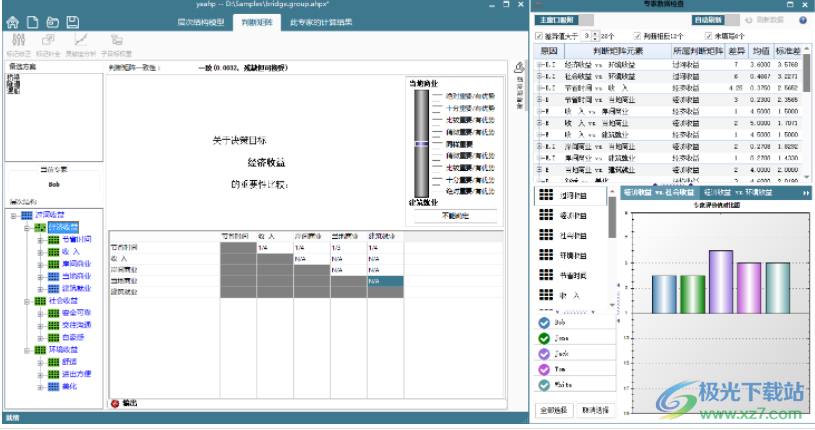Open the 经济收益 vs 环境收益 chart tab
This screenshot has height=430, width=815.
[738, 193]
